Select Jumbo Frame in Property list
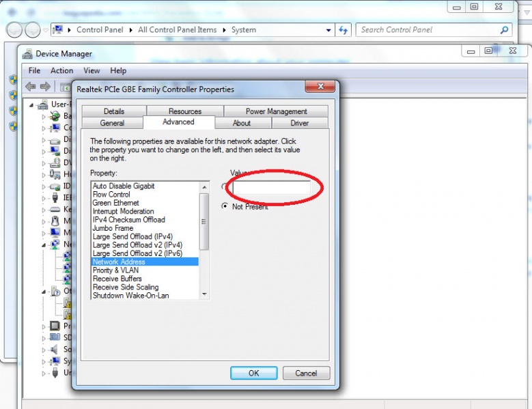This screenshot has height=409, width=532. click(145, 228)
